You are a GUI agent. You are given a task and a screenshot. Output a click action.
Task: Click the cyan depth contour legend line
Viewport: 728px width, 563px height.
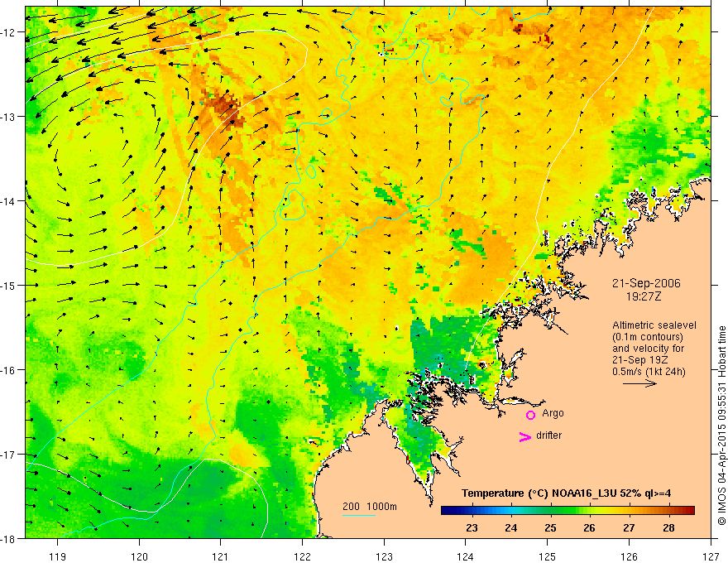pyautogui.click(x=359, y=515)
